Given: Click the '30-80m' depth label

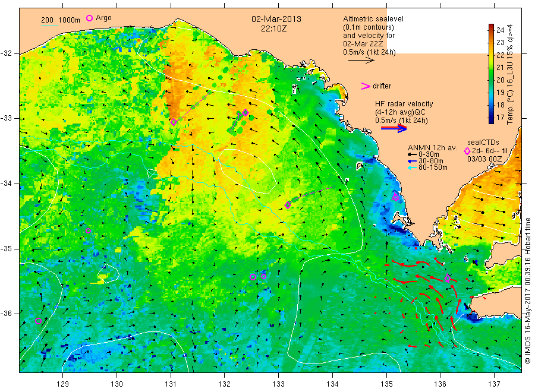Looking at the screenshot, I should coord(431,161).
